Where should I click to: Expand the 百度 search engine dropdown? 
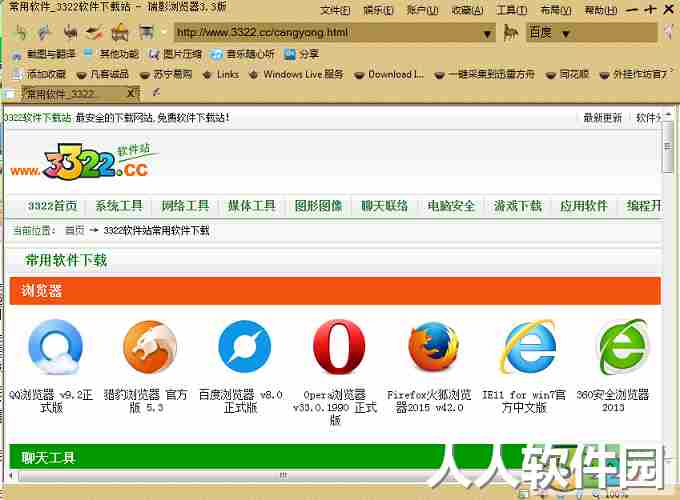566,33
